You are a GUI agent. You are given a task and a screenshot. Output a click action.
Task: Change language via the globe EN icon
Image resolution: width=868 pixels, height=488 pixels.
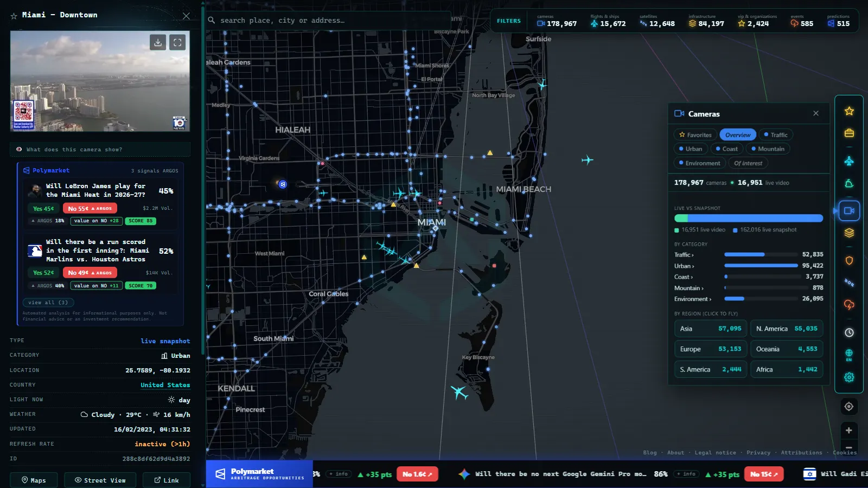[x=849, y=355]
